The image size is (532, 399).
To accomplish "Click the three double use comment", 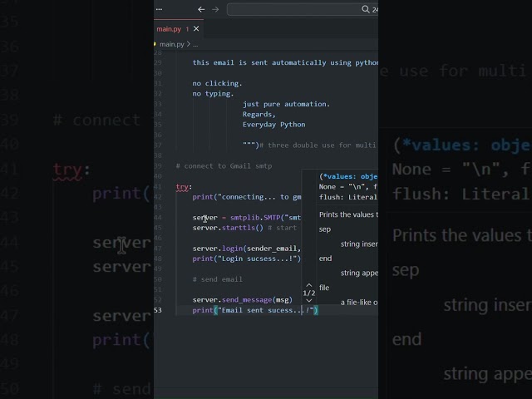I will (318, 145).
